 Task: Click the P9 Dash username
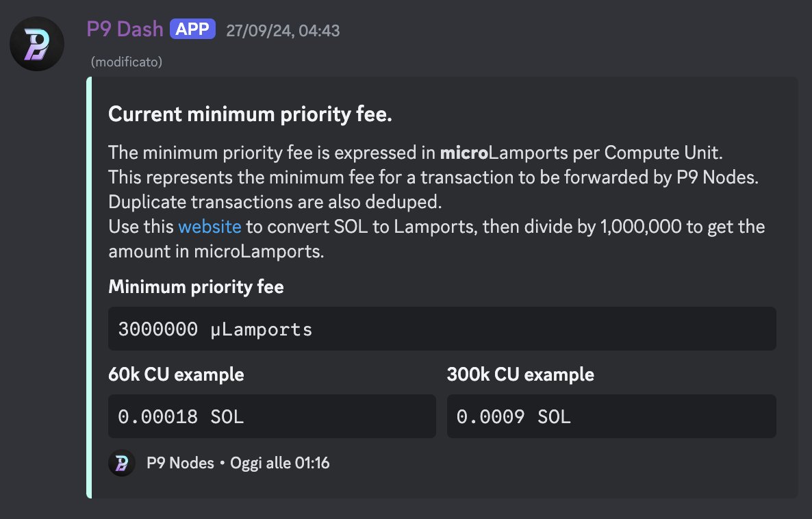(125, 29)
